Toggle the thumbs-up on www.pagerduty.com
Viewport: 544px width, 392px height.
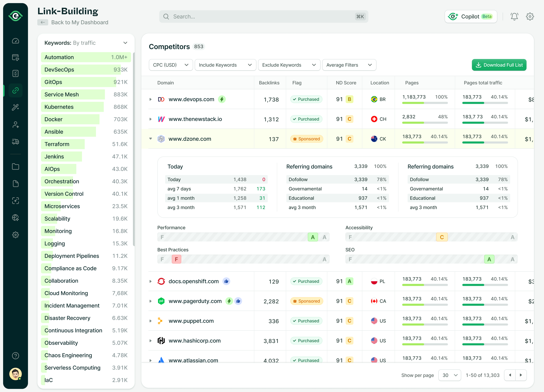pos(238,301)
